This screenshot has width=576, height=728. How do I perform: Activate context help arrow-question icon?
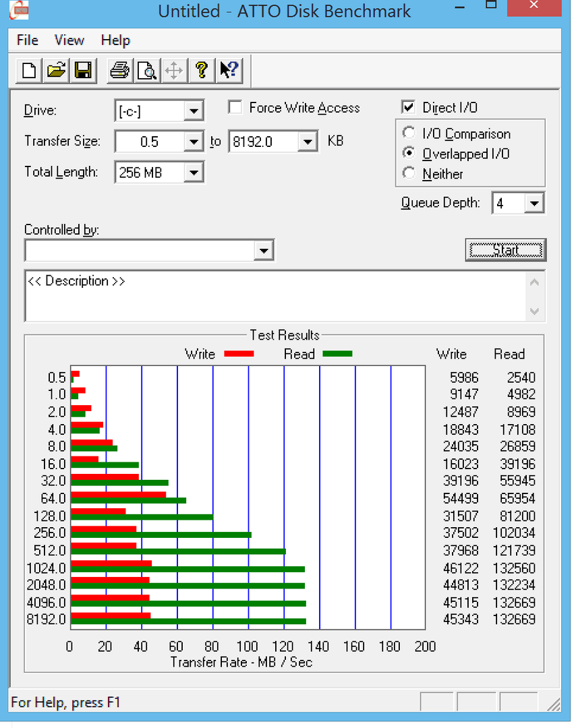click(229, 71)
